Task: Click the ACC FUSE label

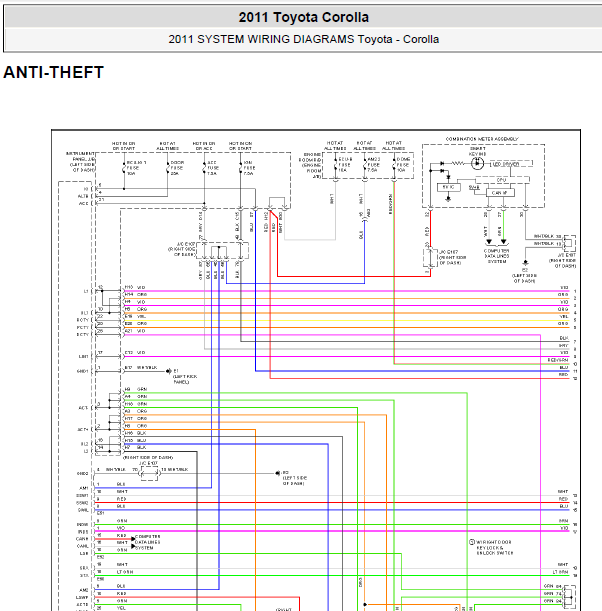Action: pos(213,168)
